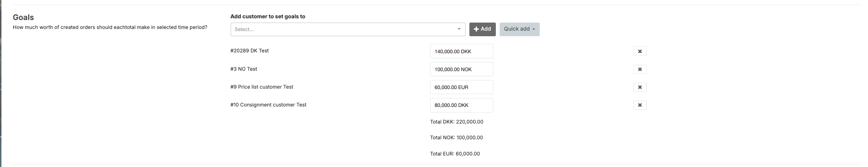Select the #10 Consignment customer Test label
The width and height of the screenshot is (868, 167).
coord(268,105)
